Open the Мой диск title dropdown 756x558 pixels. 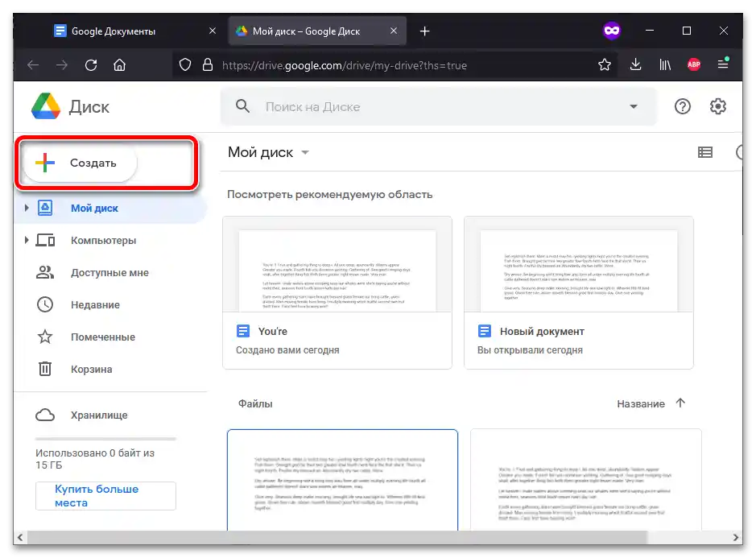pyautogui.click(x=304, y=152)
